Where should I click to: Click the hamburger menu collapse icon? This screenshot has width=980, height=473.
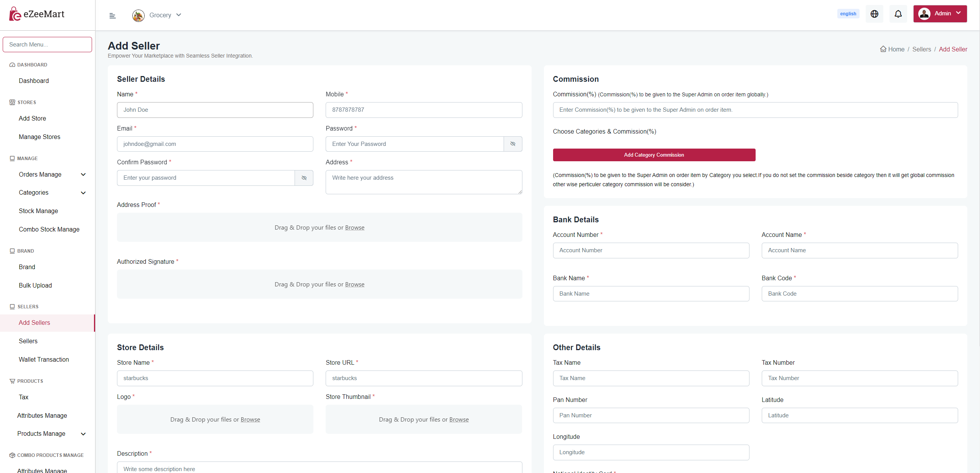coord(112,15)
